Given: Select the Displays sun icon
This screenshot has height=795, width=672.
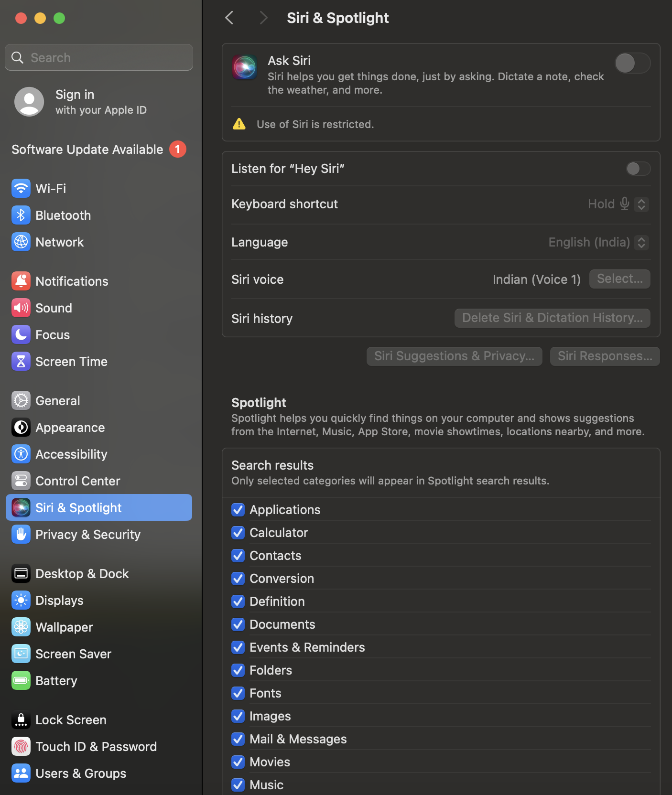Looking at the screenshot, I should [21, 600].
